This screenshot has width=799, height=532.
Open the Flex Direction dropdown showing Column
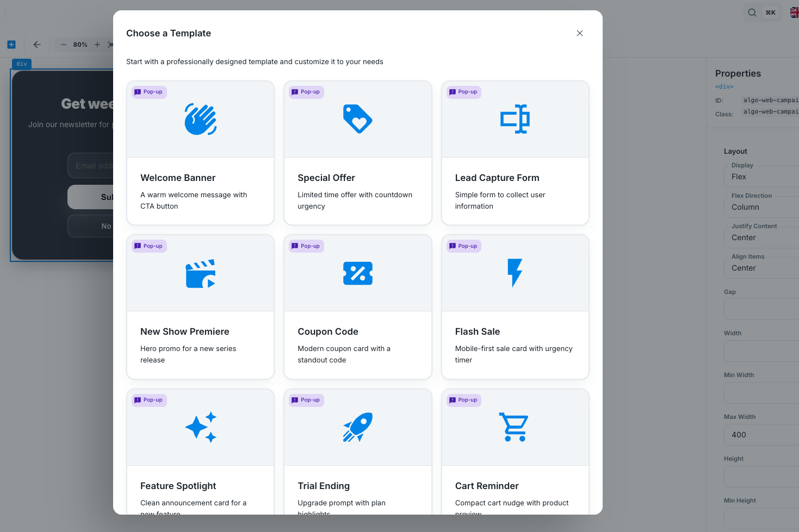point(761,207)
